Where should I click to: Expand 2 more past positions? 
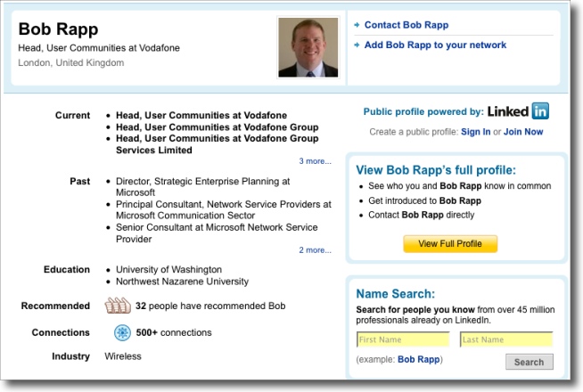click(x=315, y=250)
